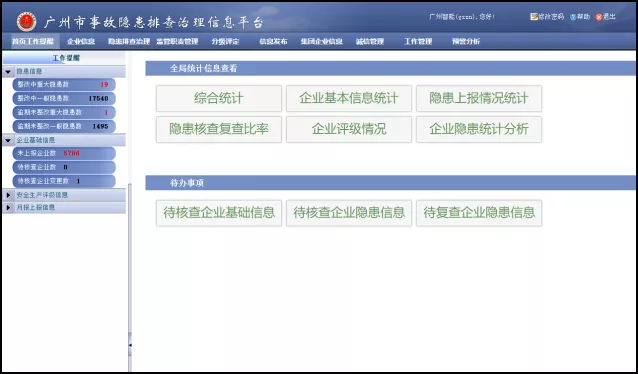638x374 pixels.
Task: Click the 综合统计 button
Action: coord(219,98)
